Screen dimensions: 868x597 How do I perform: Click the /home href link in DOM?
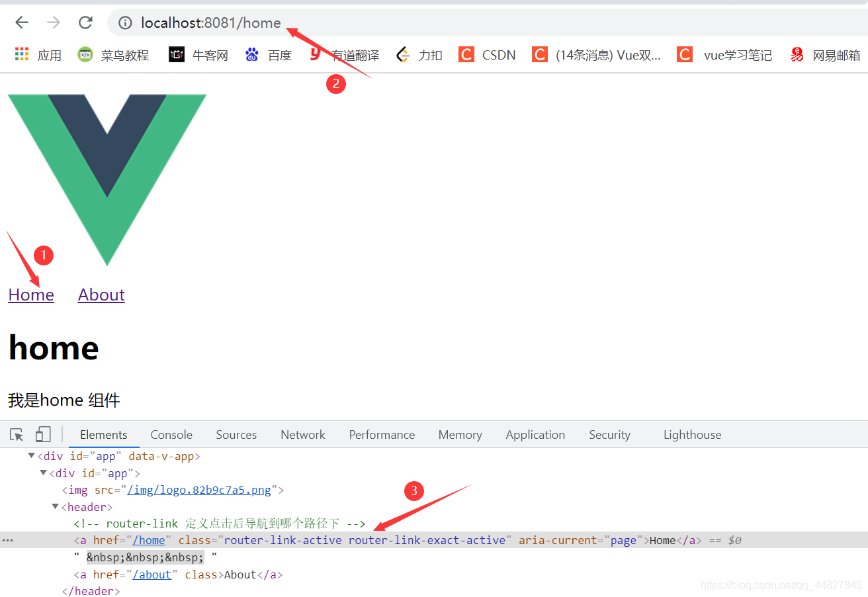pos(149,540)
